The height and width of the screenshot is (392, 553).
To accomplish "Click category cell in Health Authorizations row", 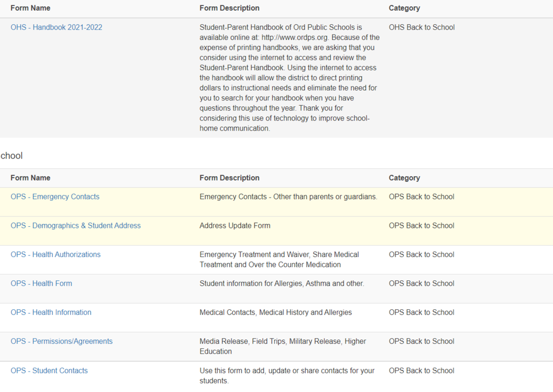I will 421,254.
